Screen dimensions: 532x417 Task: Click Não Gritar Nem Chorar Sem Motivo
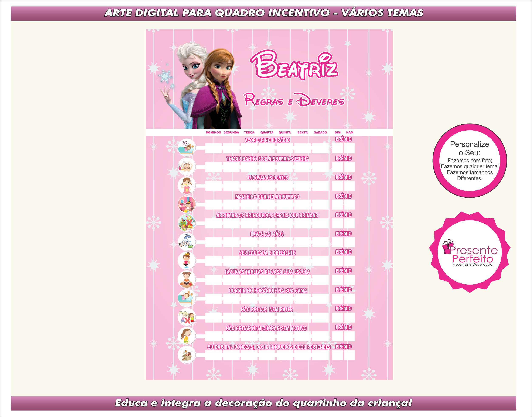point(266,328)
